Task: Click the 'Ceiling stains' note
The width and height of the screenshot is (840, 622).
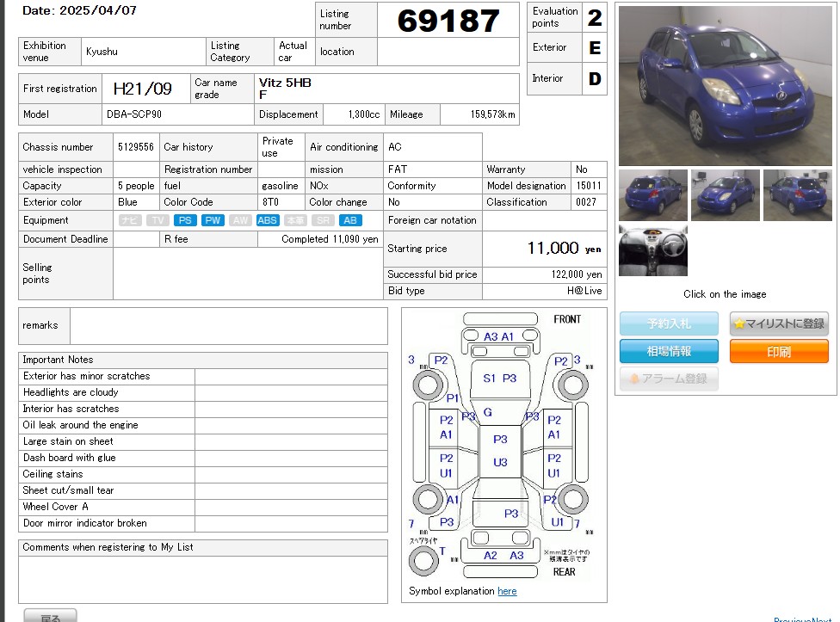Action: (x=53, y=474)
